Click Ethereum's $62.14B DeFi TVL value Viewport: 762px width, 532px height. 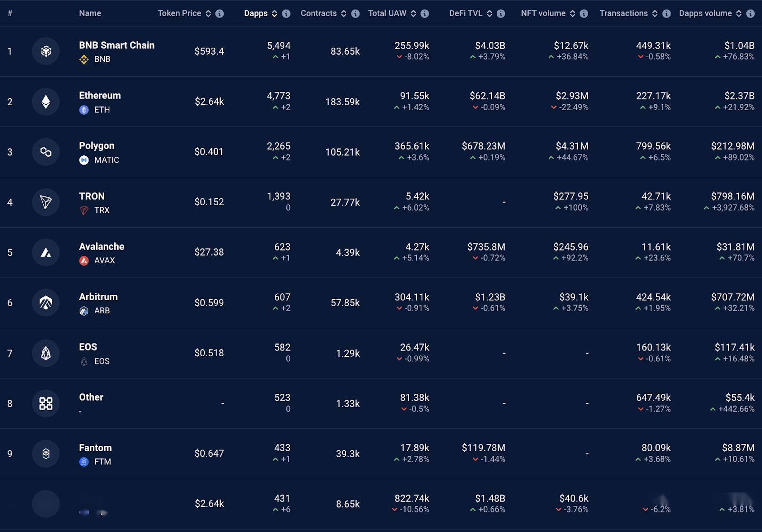point(487,96)
